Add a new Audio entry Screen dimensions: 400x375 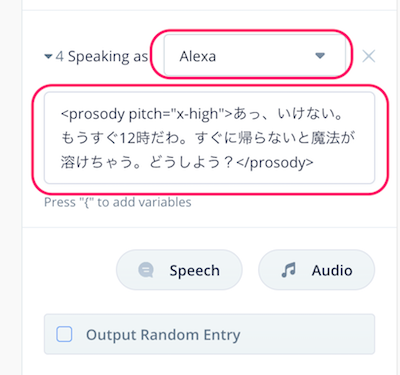317,270
